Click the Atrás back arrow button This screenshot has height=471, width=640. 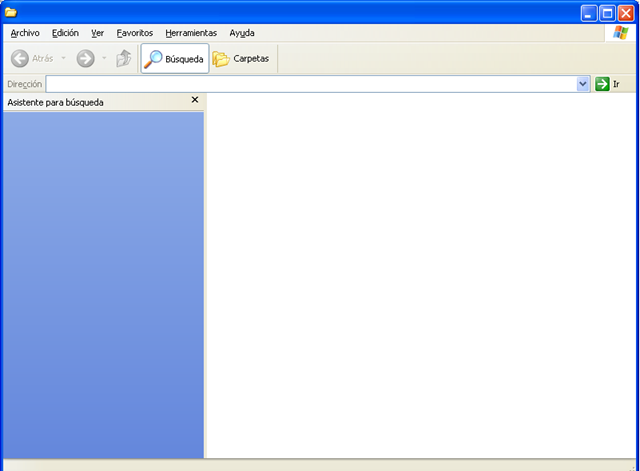pyautogui.click(x=32, y=58)
